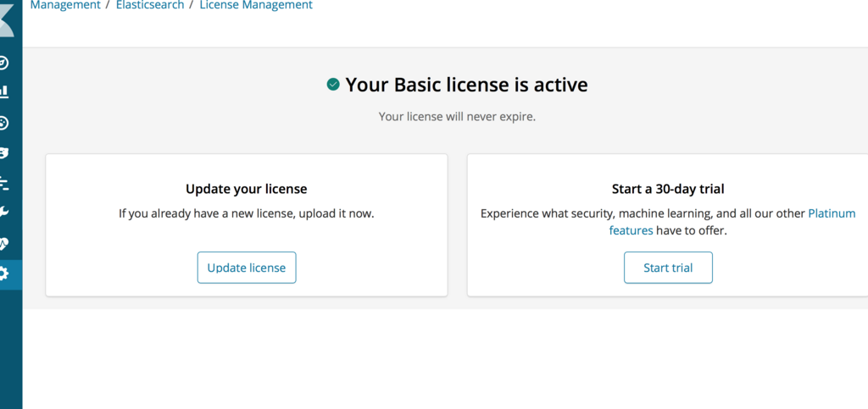Click 'Update your license' card title
The image size is (868, 409).
pyautogui.click(x=247, y=189)
